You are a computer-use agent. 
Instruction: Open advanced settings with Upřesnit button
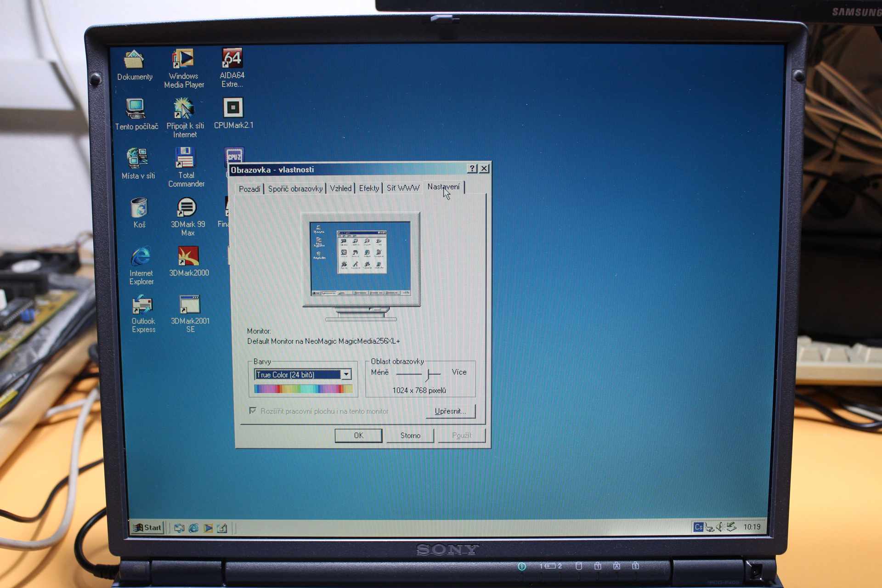click(450, 411)
